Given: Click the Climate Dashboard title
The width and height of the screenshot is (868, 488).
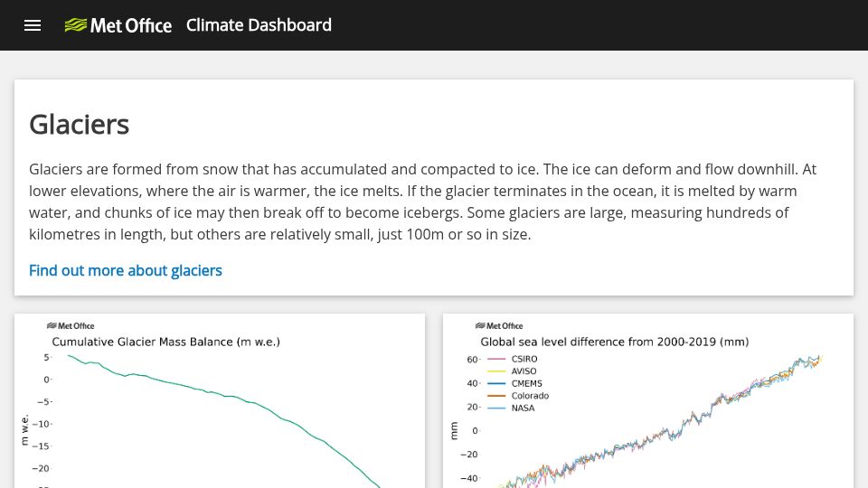Looking at the screenshot, I should click(x=259, y=25).
